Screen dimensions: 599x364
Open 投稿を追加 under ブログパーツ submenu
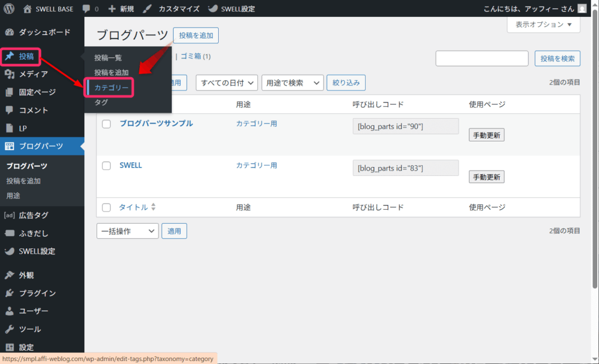tap(23, 181)
